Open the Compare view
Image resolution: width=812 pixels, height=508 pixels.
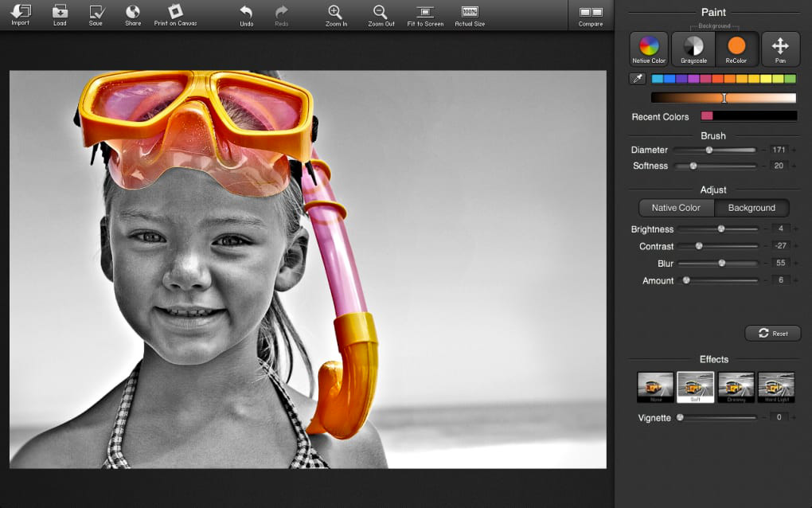click(x=591, y=14)
